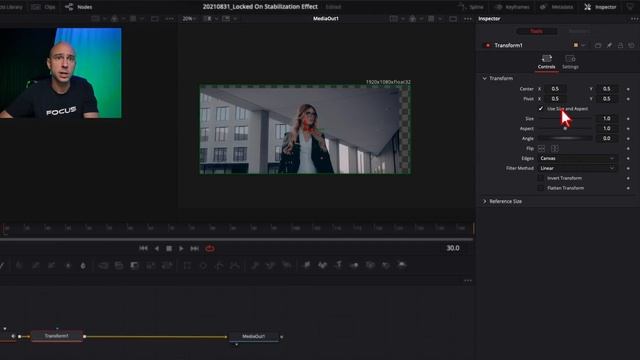
Task: Toggle the Inspector panel button
Action: 600,7
